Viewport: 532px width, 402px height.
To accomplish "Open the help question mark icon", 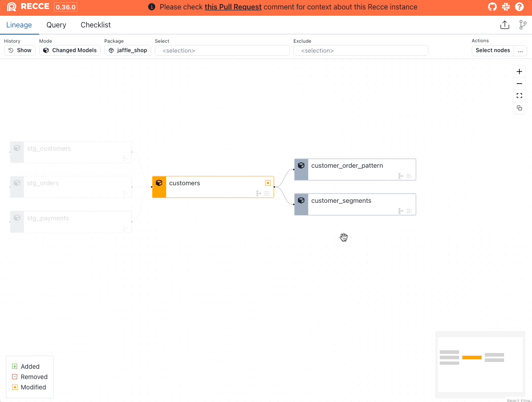I will [519, 7].
